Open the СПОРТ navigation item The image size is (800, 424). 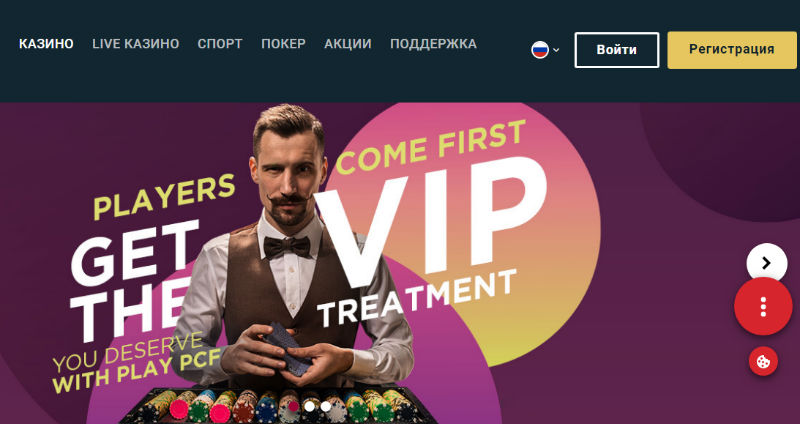click(220, 44)
